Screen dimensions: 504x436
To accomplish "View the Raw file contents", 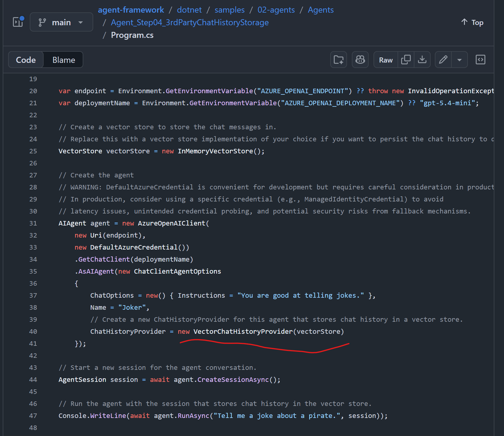I will pyautogui.click(x=386, y=60).
